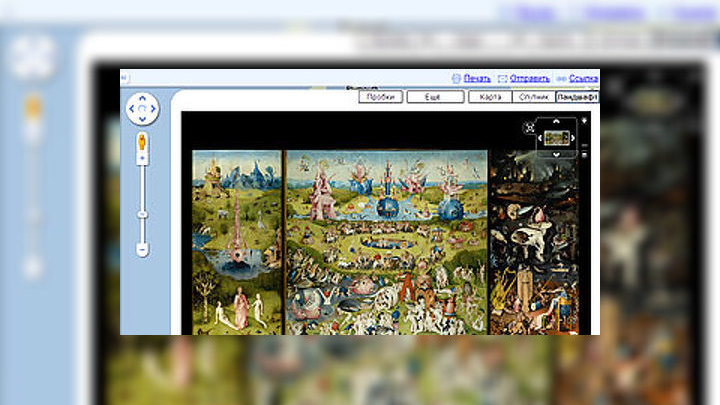This screenshot has width=720, height=405.
Task: Click the minus icon at viewer's right edge
Action: [584, 155]
